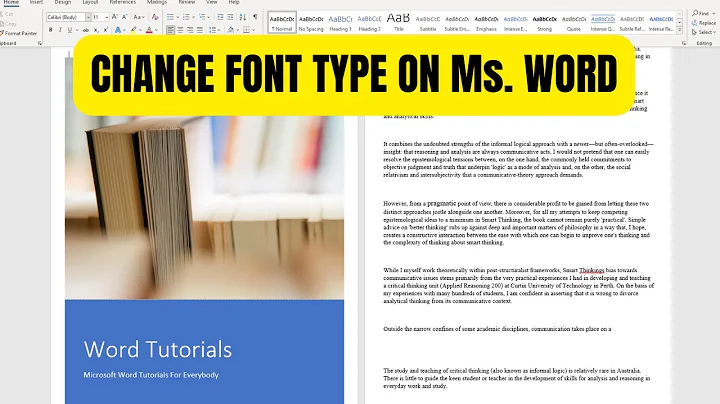Open the borders dropdown arrow
Screen dimensions: 720x404
253,30
